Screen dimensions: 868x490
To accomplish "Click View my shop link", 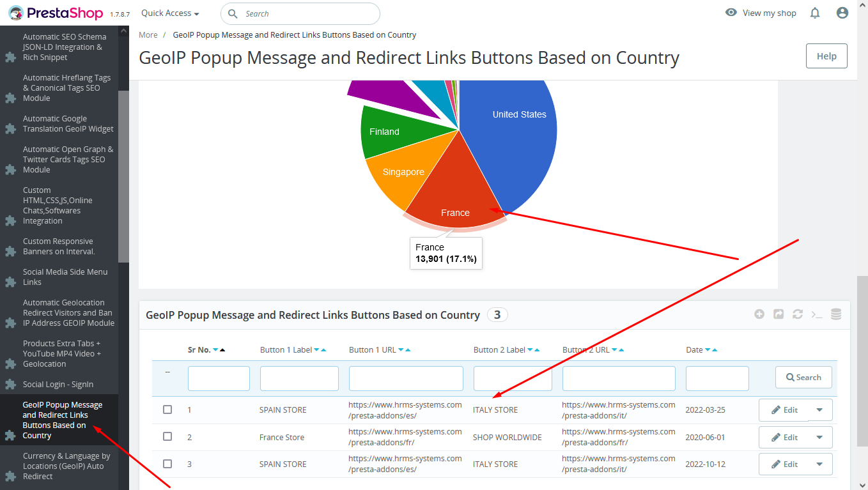I will (x=770, y=13).
